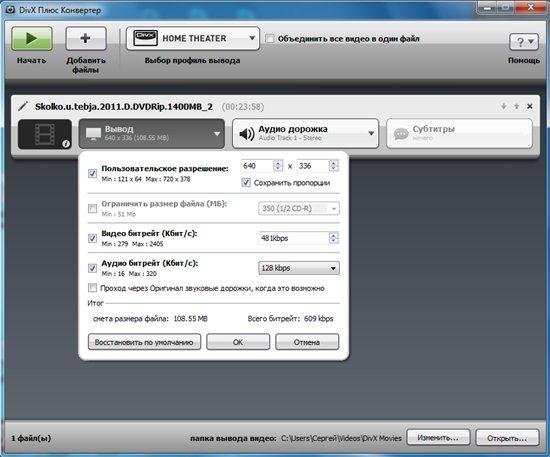Click the speech bubble subtitles icon
The image size is (550, 457).
point(401,134)
